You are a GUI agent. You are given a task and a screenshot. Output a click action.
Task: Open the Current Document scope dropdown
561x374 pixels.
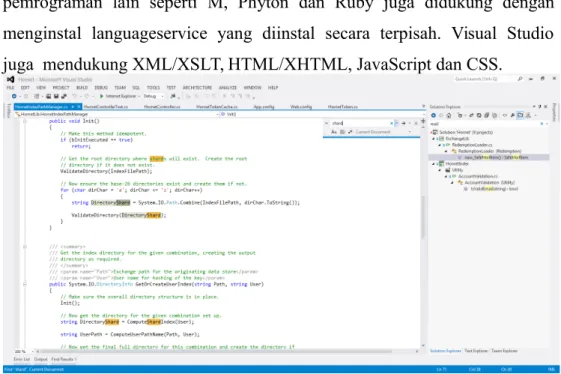point(410,132)
